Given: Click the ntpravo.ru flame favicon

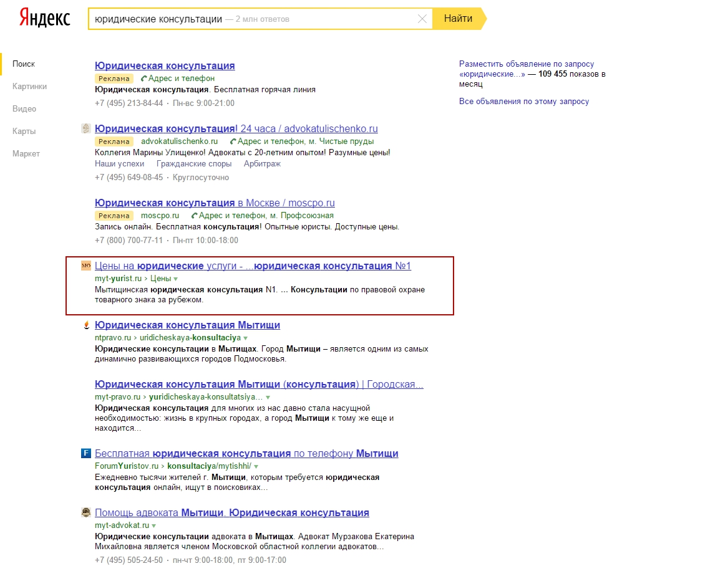Looking at the screenshot, I should 86,325.
